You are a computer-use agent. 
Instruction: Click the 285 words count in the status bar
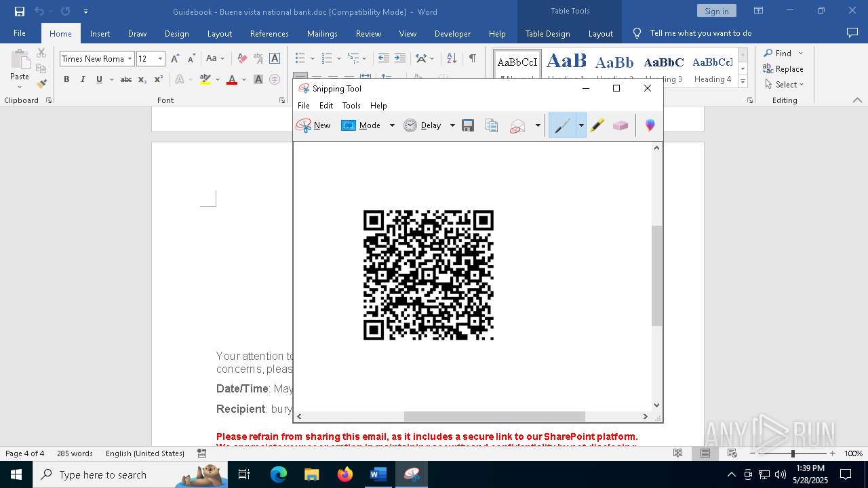tap(75, 453)
